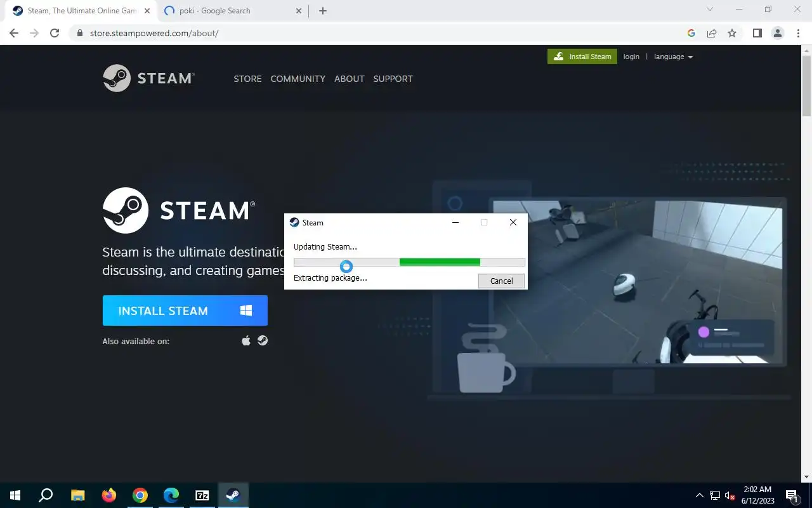Open the Windows Start menu
The width and height of the screenshot is (812, 508).
pos(15,495)
